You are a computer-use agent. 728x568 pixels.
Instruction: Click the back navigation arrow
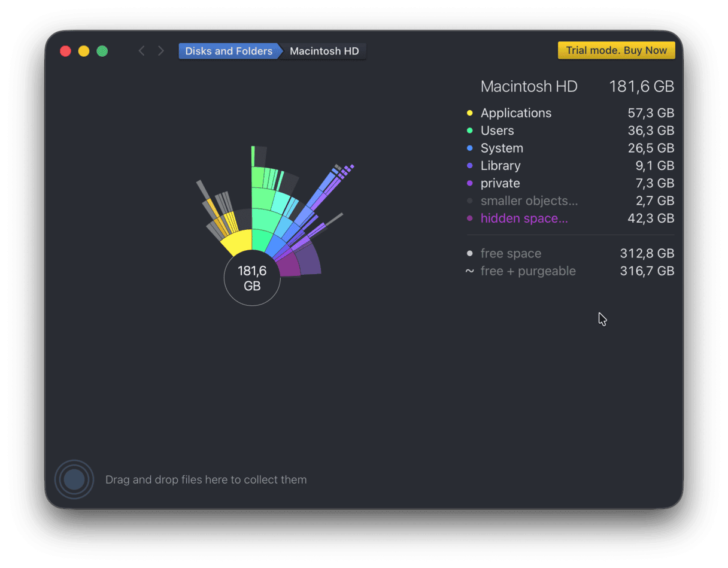click(142, 51)
